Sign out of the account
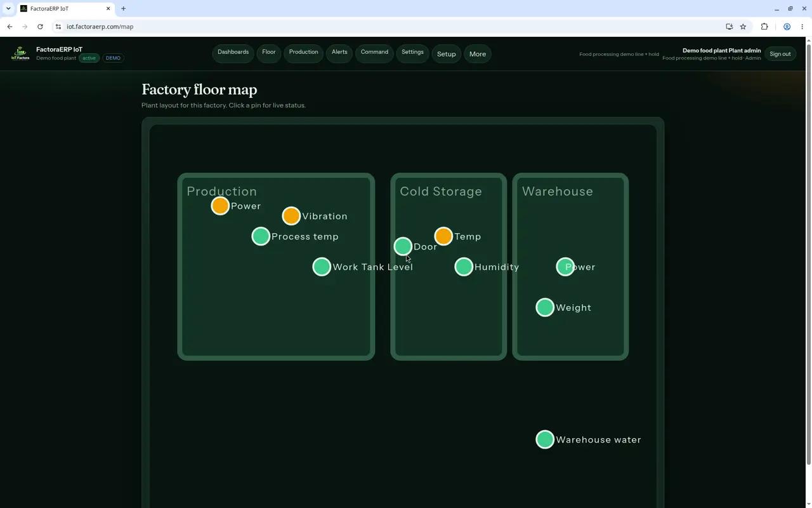 (x=780, y=54)
